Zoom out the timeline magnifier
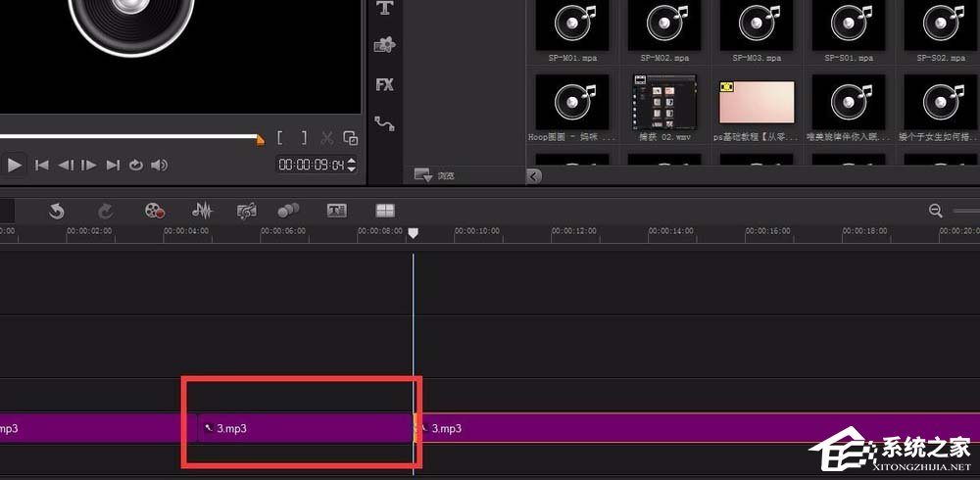Viewport: 980px width, 480px height. tap(936, 211)
